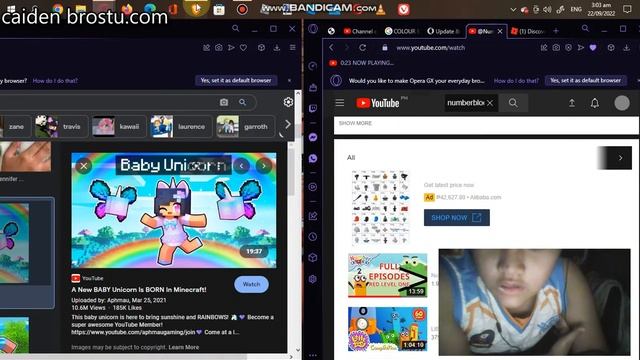Click SHOW MORE on the YouTube page
Screen dimensions: 640x360
pos(355,123)
